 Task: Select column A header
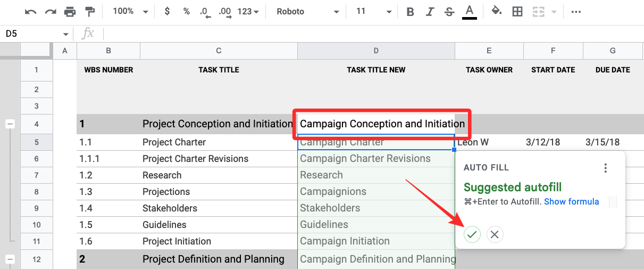pyautogui.click(x=65, y=51)
